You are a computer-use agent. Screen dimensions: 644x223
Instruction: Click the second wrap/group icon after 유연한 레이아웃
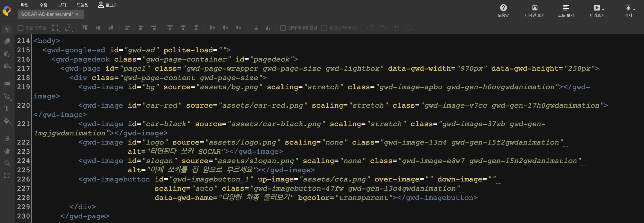(383, 28)
